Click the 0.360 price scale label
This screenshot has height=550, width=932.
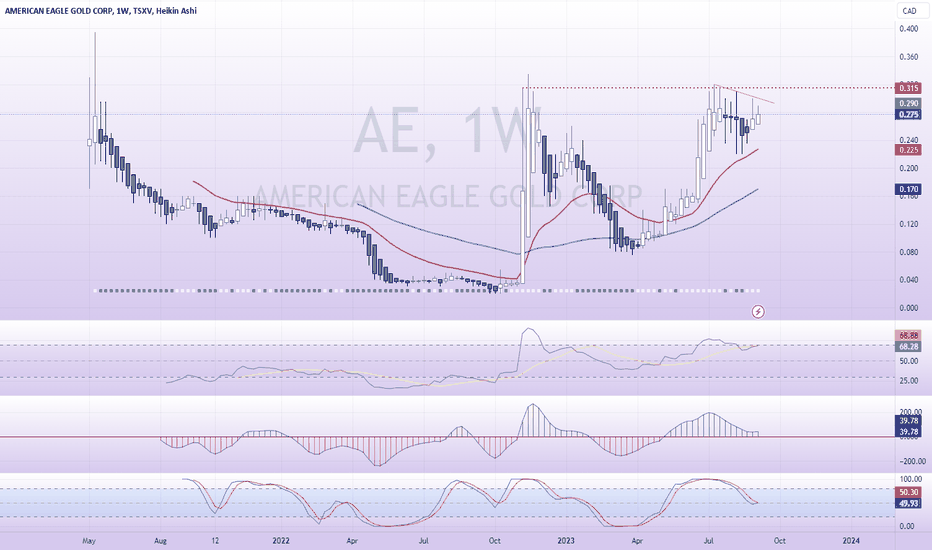[x=909, y=57]
